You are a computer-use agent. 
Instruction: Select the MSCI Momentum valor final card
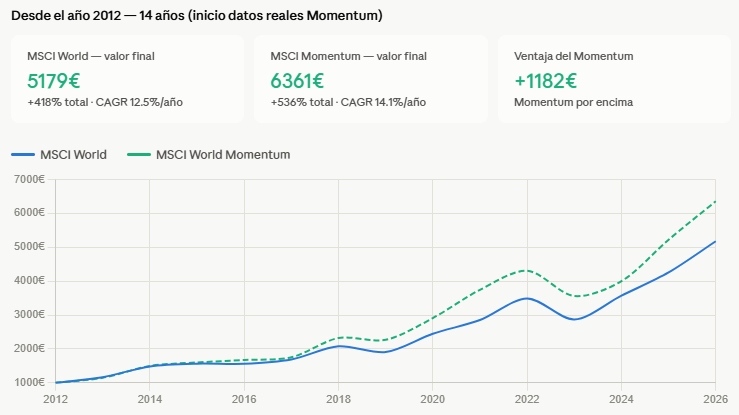[x=371, y=79]
